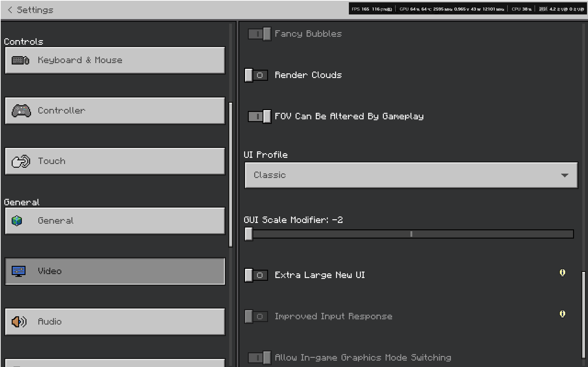This screenshot has height=367, width=588.
Task: Click the touch hand icon
Action: pos(21,161)
